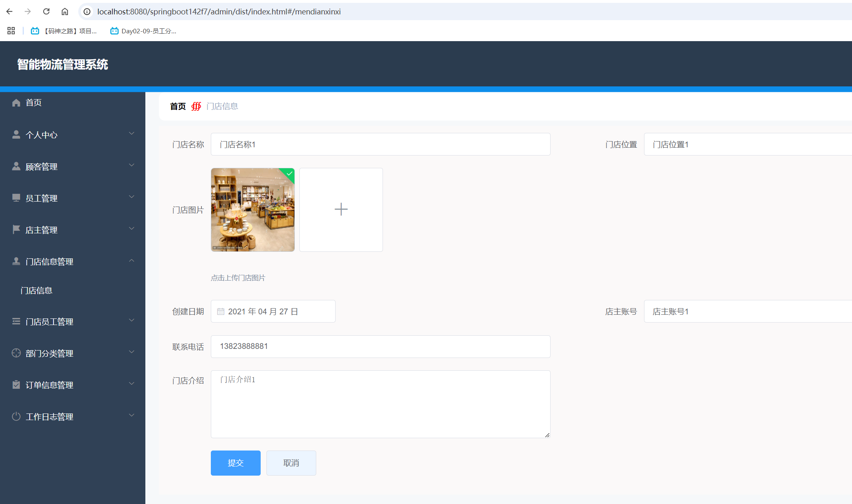Expand the 门店员工管理 chevron
Viewport: 852px width, 504px height.
click(132, 321)
